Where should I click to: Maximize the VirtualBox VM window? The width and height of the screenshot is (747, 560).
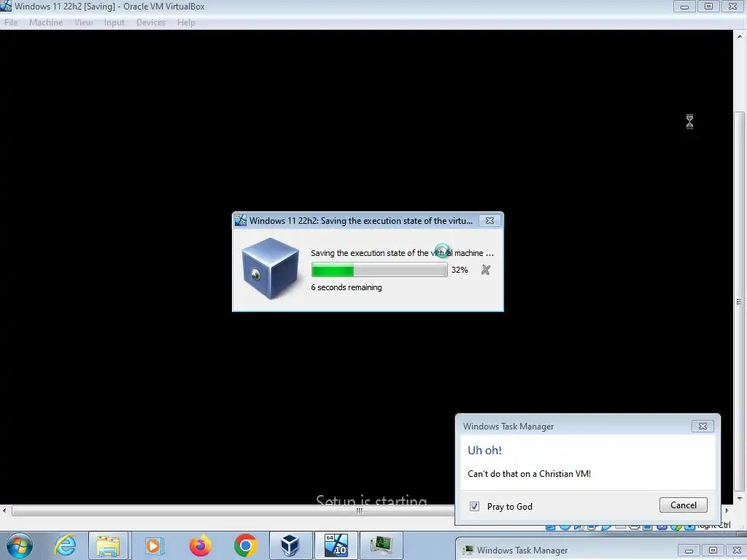point(709,6)
